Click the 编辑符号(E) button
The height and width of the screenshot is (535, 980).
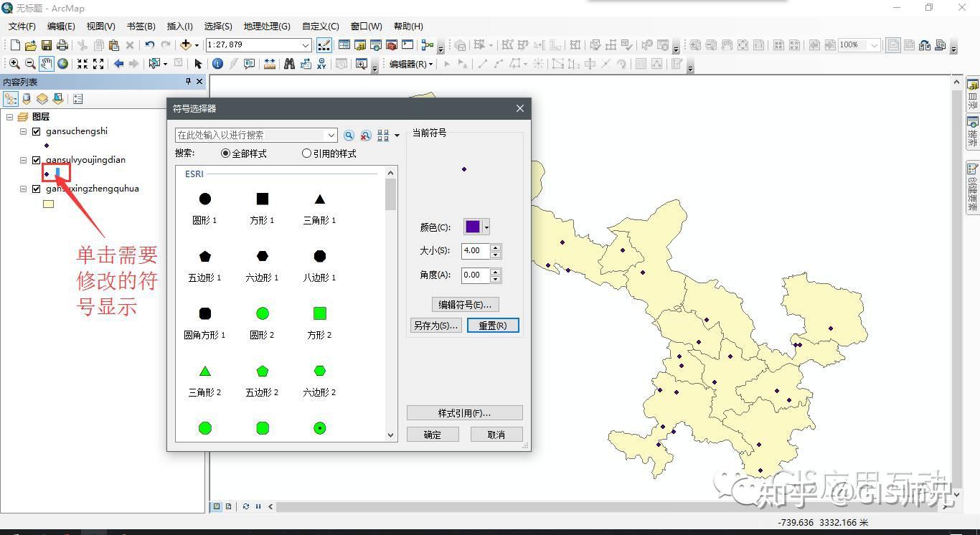point(463,304)
